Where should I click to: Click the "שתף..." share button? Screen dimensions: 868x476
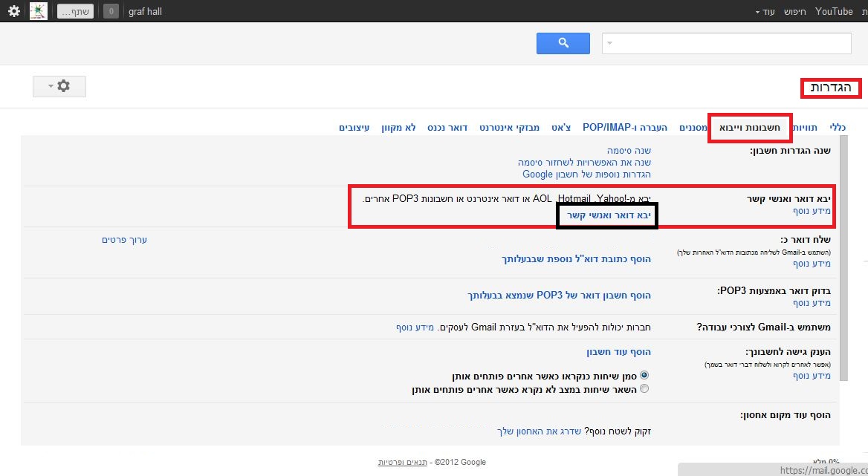pyautogui.click(x=75, y=11)
